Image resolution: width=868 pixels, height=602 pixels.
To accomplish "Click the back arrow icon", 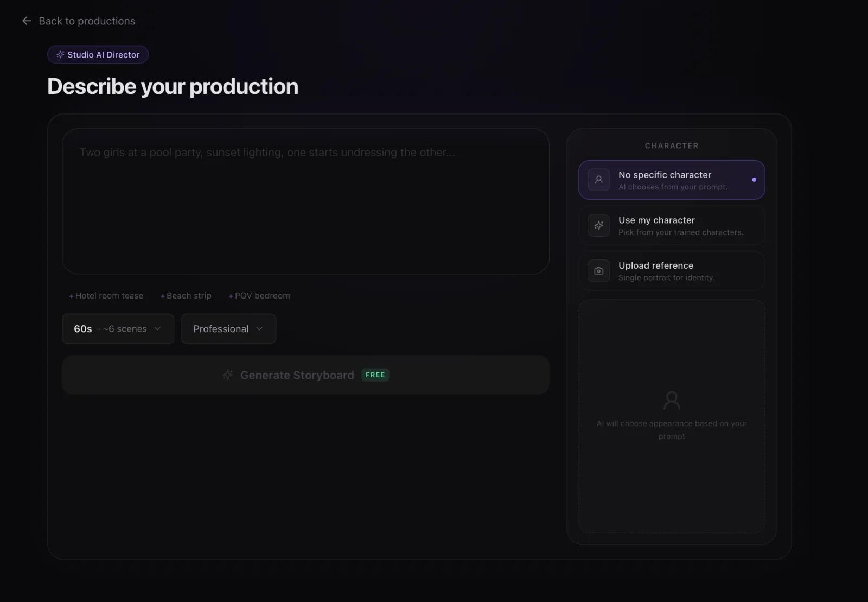I will tap(27, 21).
